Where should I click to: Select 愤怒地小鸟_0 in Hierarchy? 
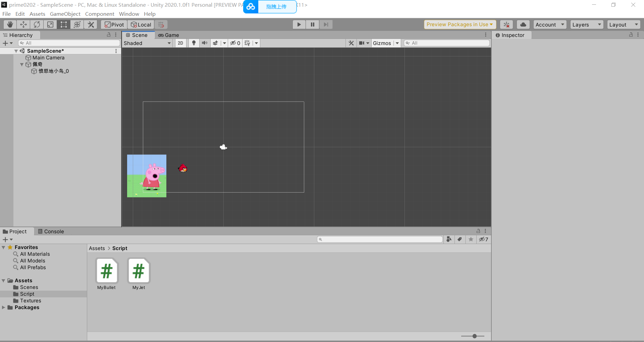click(53, 71)
